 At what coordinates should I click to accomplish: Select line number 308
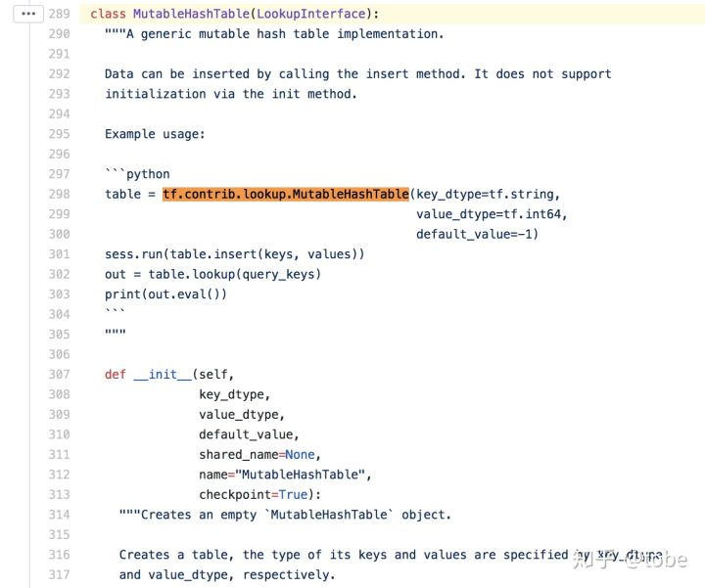[60, 394]
